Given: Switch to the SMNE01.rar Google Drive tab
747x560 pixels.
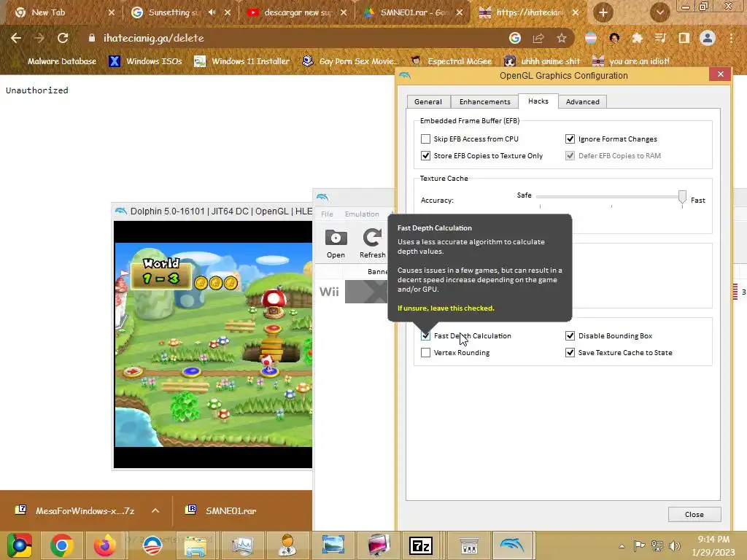Looking at the screenshot, I should pyautogui.click(x=414, y=12).
